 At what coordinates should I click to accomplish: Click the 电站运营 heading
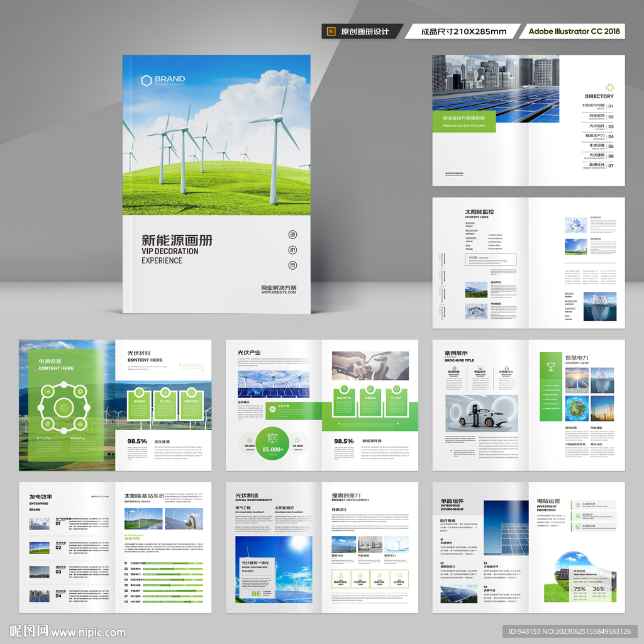[x=548, y=501]
